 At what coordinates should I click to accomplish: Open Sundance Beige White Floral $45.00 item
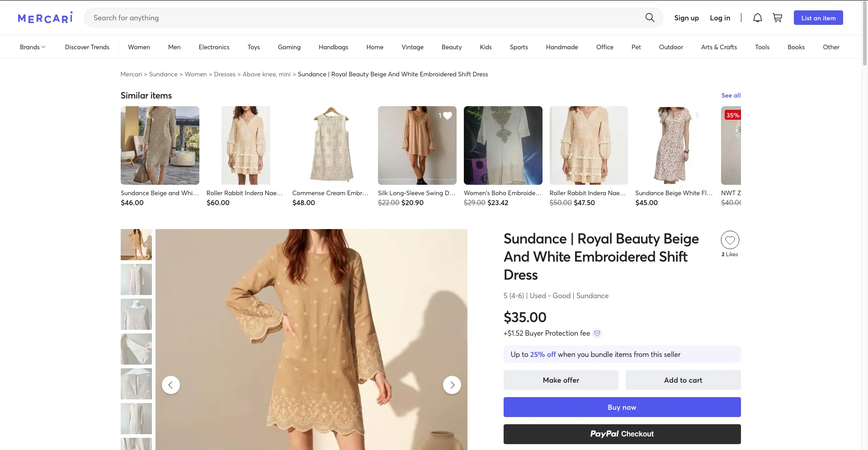click(x=674, y=156)
